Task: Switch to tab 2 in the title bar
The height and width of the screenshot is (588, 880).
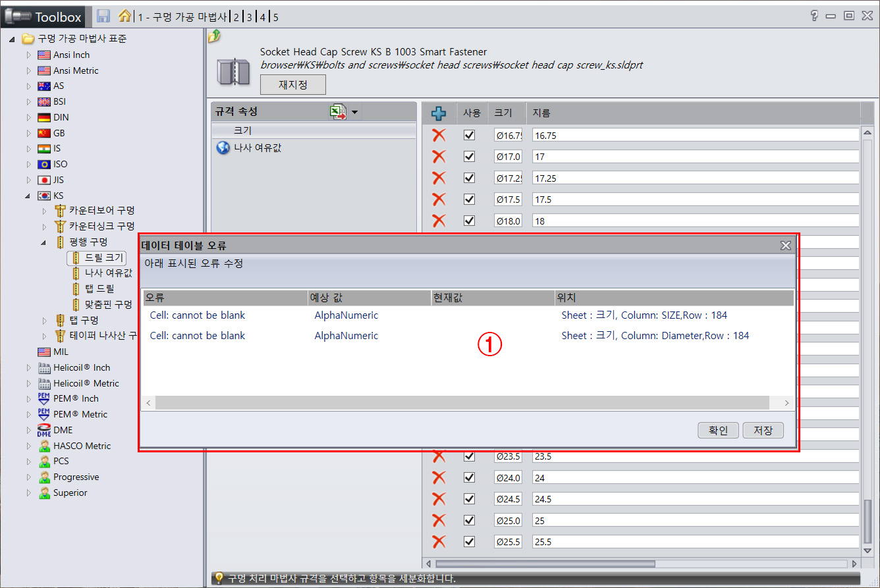Action: pyautogui.click(x=235, y=16)
